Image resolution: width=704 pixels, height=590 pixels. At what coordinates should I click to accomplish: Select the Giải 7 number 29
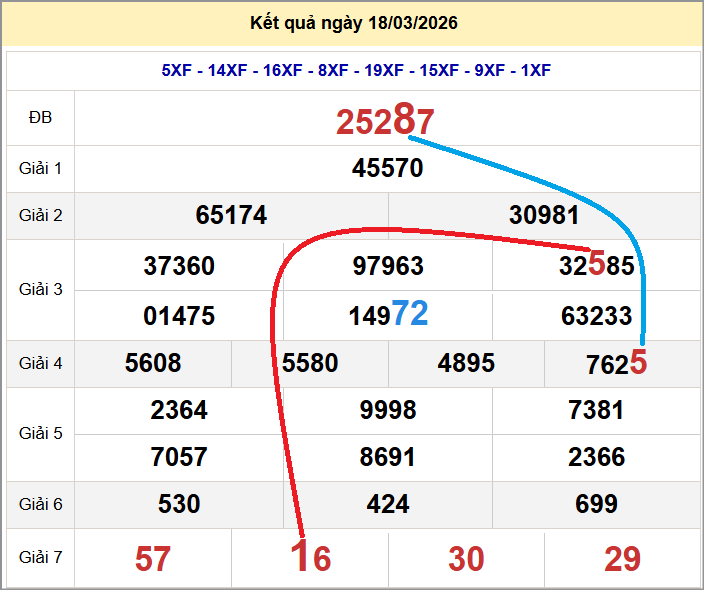(x=622, y=559)
